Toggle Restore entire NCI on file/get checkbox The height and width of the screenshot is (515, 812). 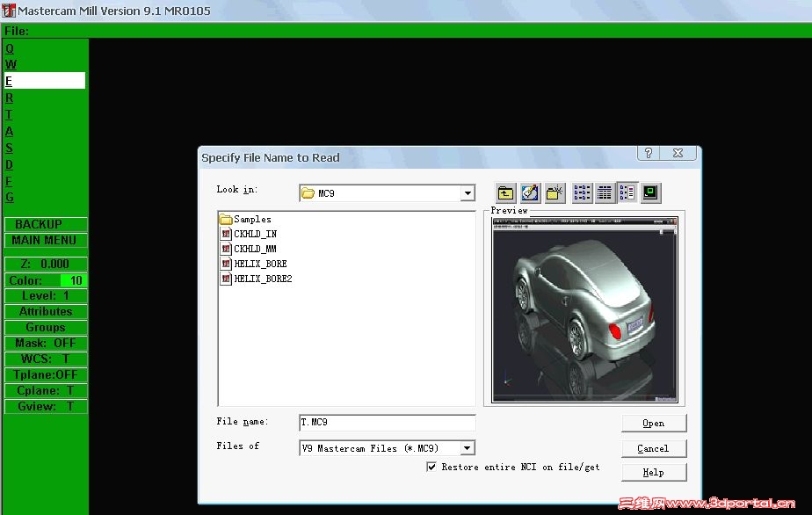tap(431, 467)
